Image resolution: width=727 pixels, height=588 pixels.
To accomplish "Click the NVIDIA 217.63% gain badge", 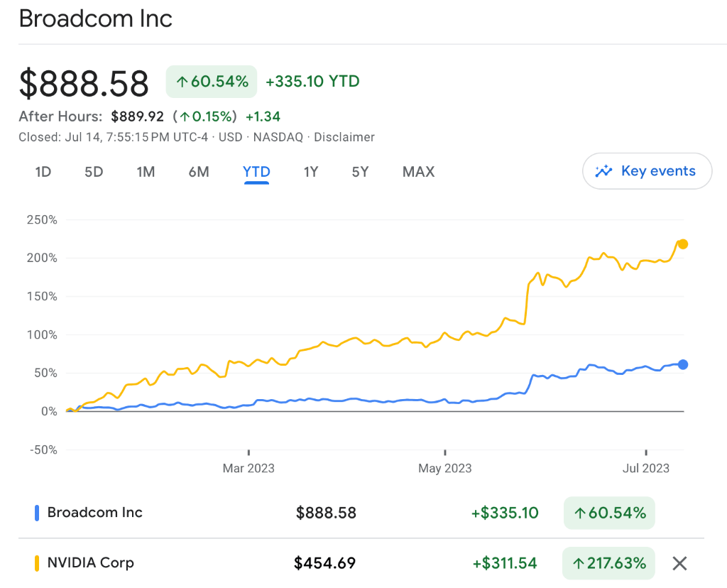I will pos(609,564).
